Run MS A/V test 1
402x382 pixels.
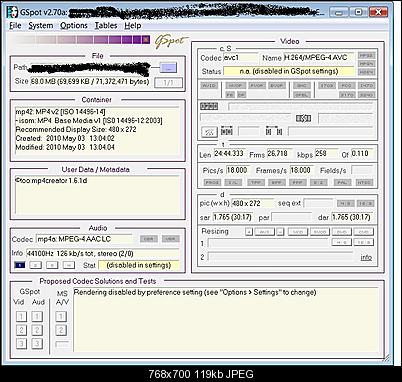pyautogui.click(x=61, y=316)
